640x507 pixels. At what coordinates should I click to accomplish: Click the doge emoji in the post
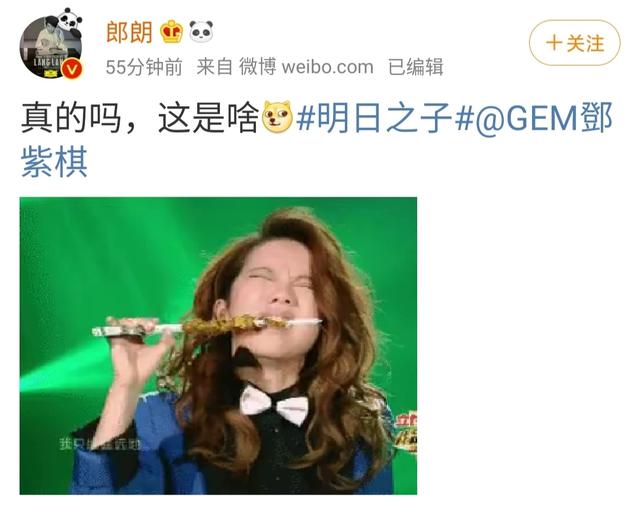[x=278, y=118]
